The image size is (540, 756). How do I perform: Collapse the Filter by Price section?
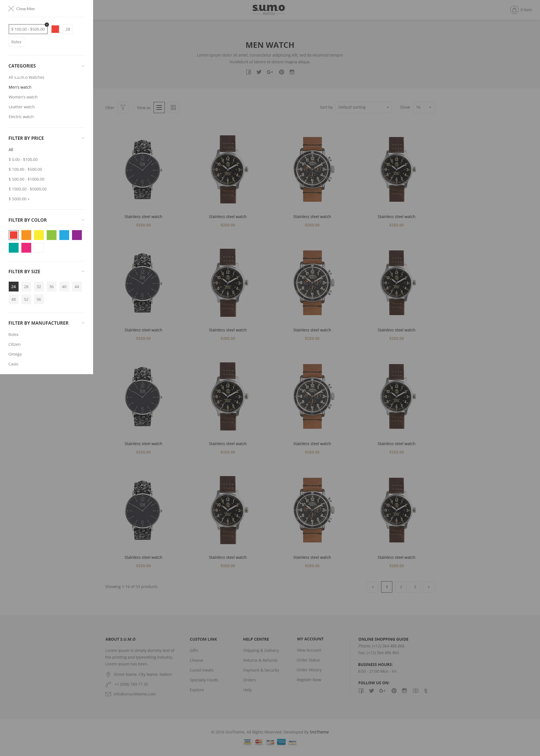(x=83, y=138)
